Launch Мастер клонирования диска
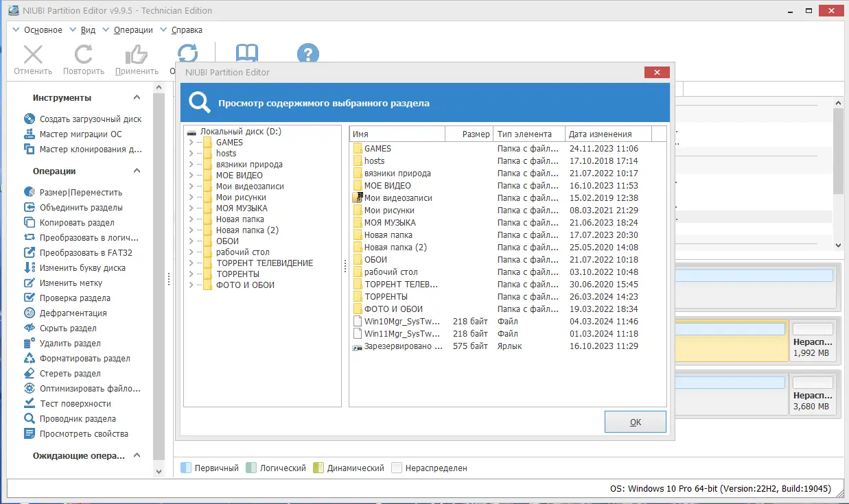Screen dimensions: 849x504 91,149
